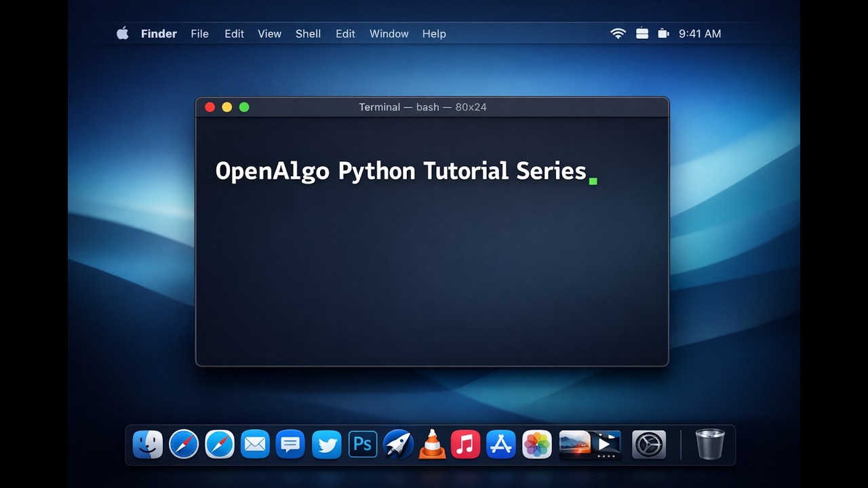Open the video player icon with play arrow

pyautogui.click(x=605, y=444)
